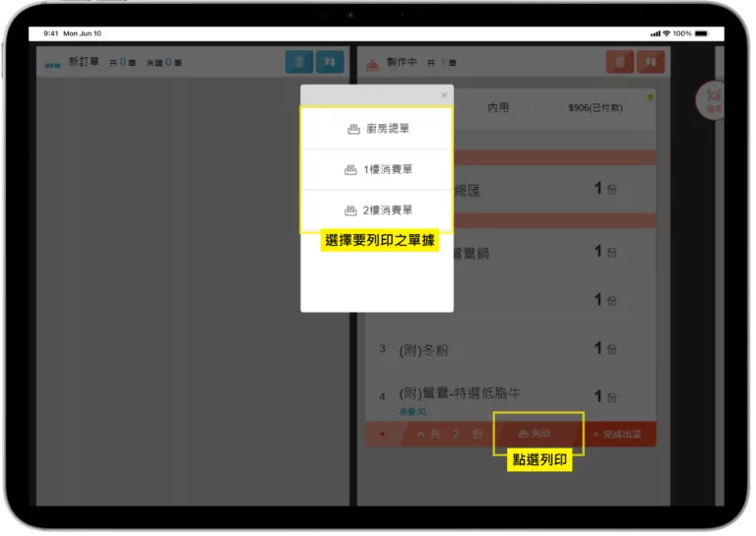The width and height of the screenshot is (756, 536).
Task: Click the red trash icon in 製作中 panel
Action: [620, 62]
